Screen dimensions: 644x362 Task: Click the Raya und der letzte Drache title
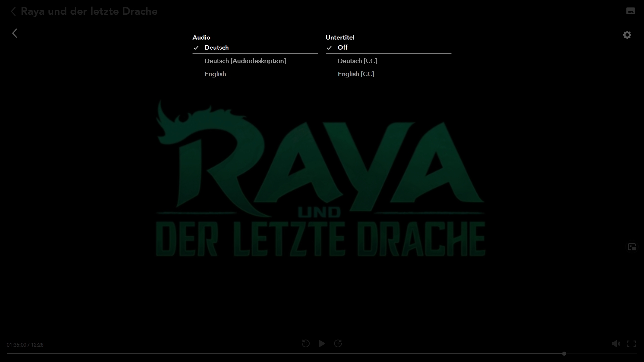pyautogui.click(x=89, y=11)
